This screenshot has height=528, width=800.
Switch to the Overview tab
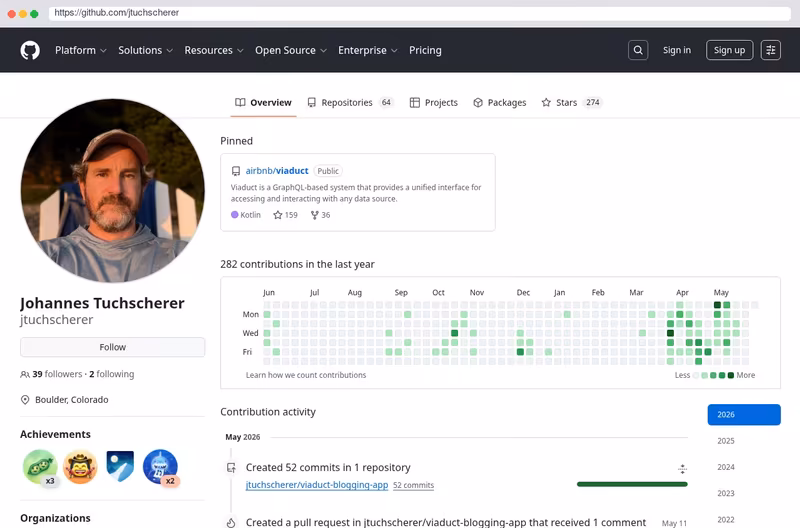(263, 103)
